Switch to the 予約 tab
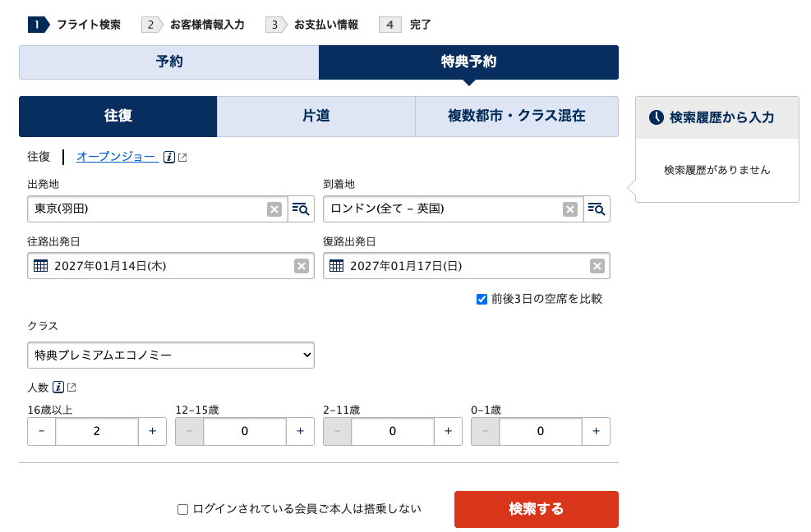The width and height of the screenshot is (811, 532). 169,62
